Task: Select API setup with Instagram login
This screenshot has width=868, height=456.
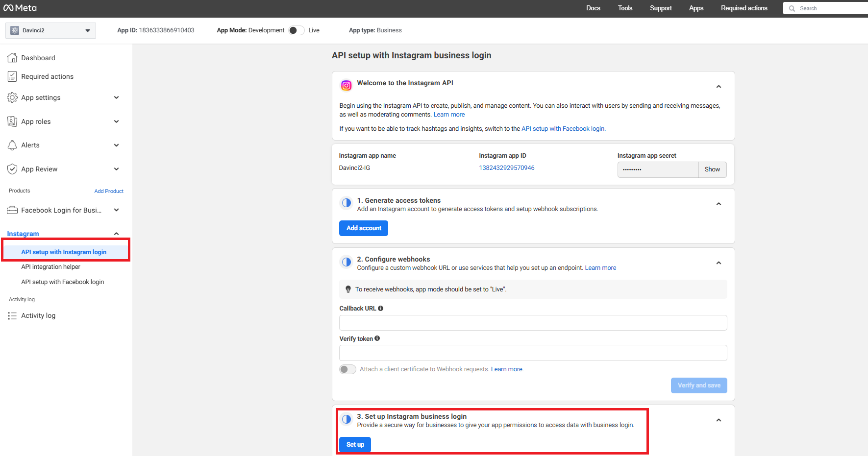Action: 64,252
